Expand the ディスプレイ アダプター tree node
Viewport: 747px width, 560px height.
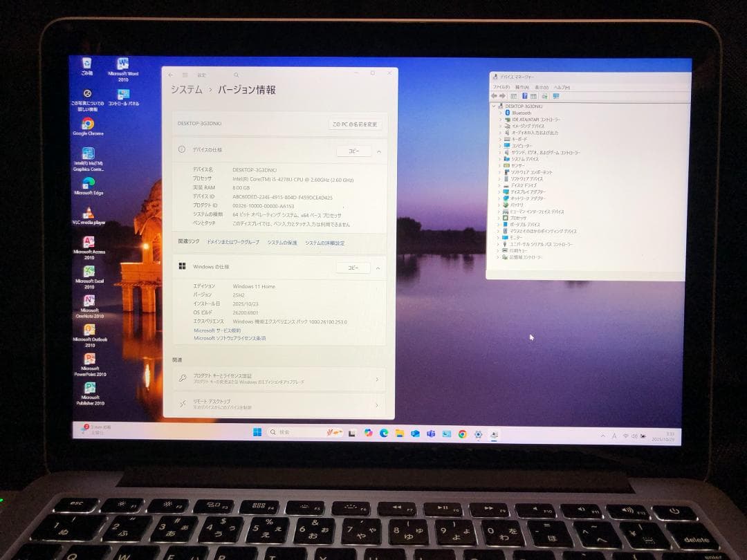(499, 192)
